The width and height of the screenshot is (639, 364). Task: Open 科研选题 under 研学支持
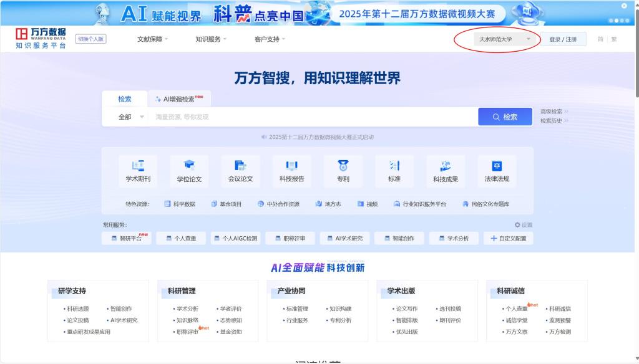coord(77,309)
